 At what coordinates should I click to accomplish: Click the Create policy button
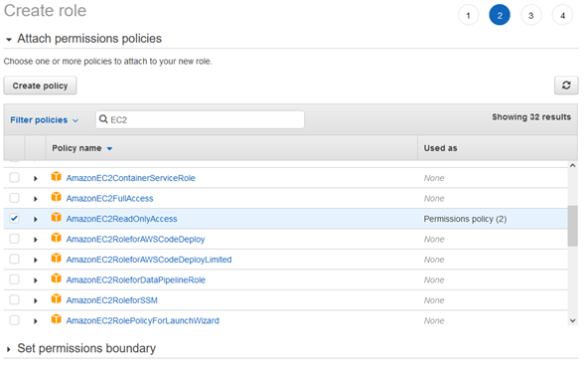click(40, 86)
